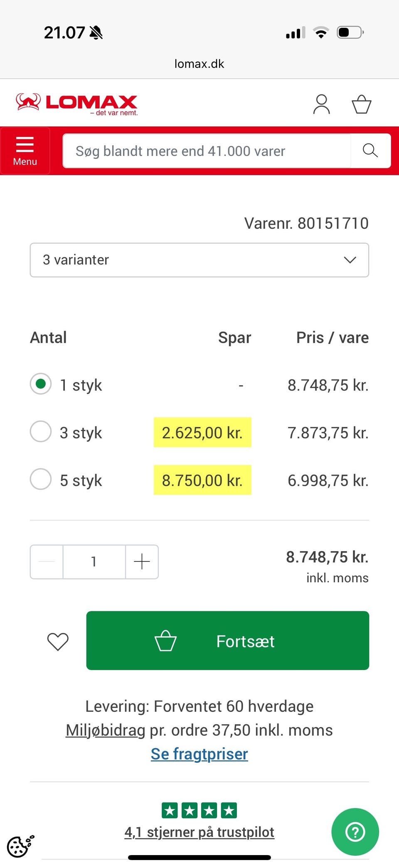Open the Miljøbidrag link

pyautogui.click(x=106, y=730)
